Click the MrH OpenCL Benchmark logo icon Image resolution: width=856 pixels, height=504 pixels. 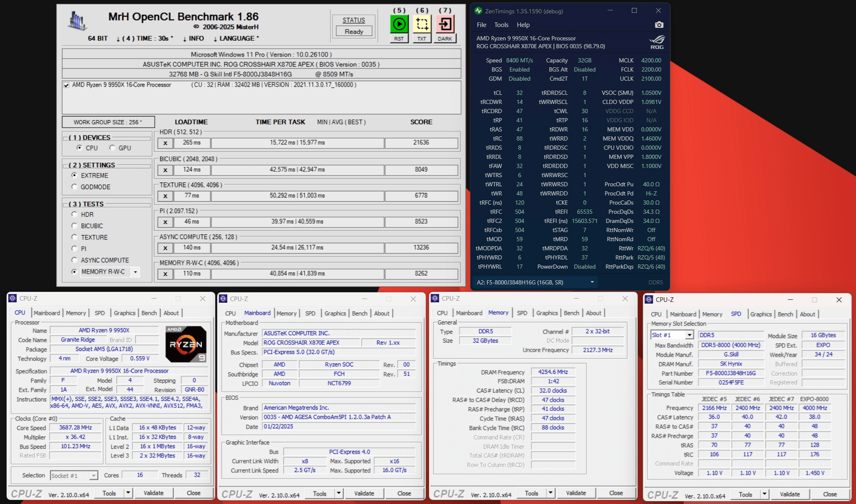pos(77,21)
